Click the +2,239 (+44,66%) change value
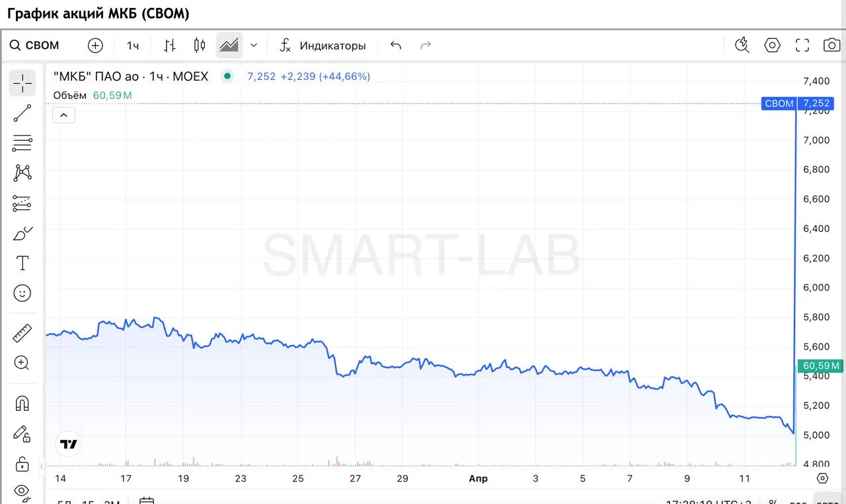Image resolution: width=846 pixels, height=504 pixels. [325, 77]
